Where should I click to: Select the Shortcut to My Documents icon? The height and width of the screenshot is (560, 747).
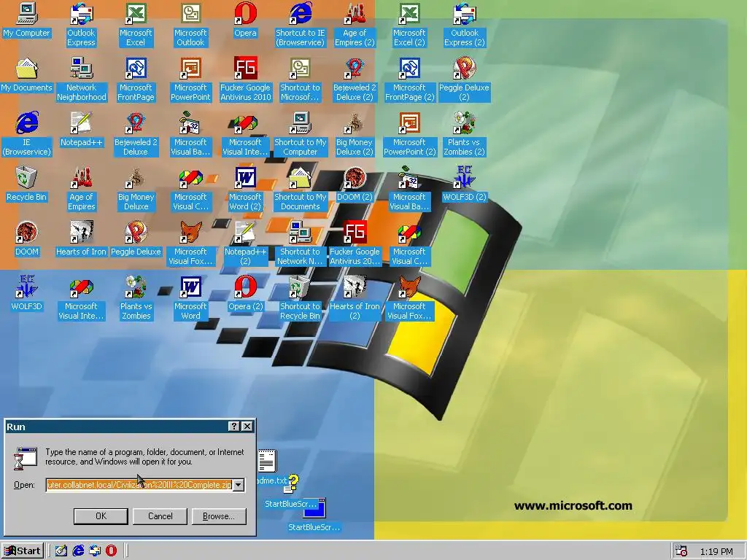pyautogui.click(x=300, y=189)
